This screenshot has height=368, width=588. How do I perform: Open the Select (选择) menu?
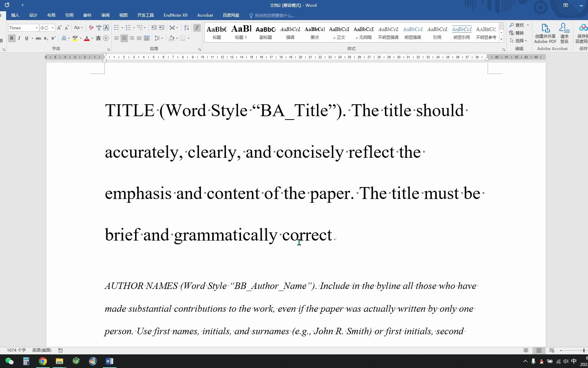[519, 41]
